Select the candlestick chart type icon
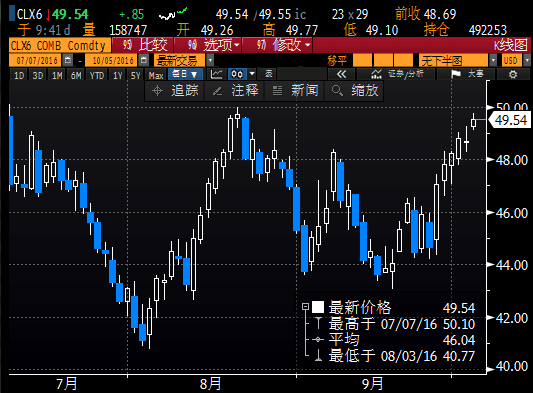The image size is (533, 393). point(237,74)
